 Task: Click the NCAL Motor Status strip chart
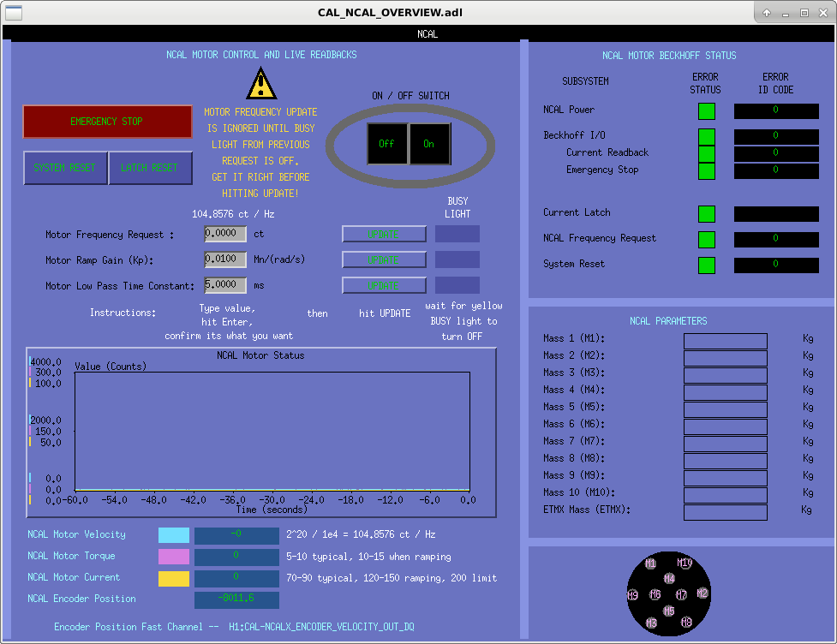[261, 432]
